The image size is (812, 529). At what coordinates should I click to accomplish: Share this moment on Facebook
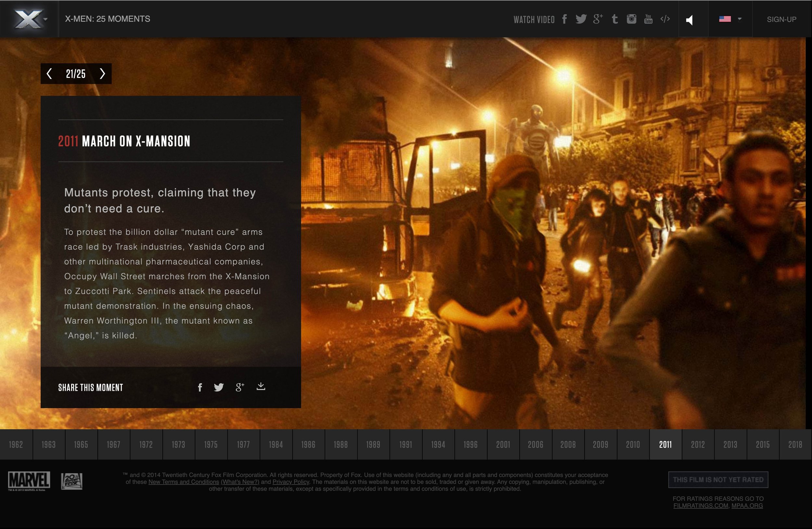pyautogui.click(x=200, y=387)
